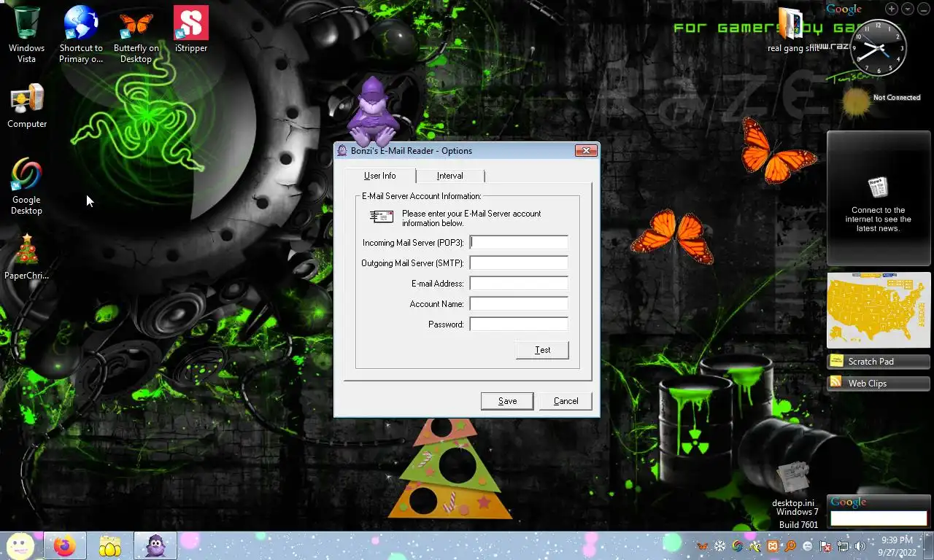934x560 pixels.
Task: Open the yellow folder taskbar icon
Action: click(110, 546)
